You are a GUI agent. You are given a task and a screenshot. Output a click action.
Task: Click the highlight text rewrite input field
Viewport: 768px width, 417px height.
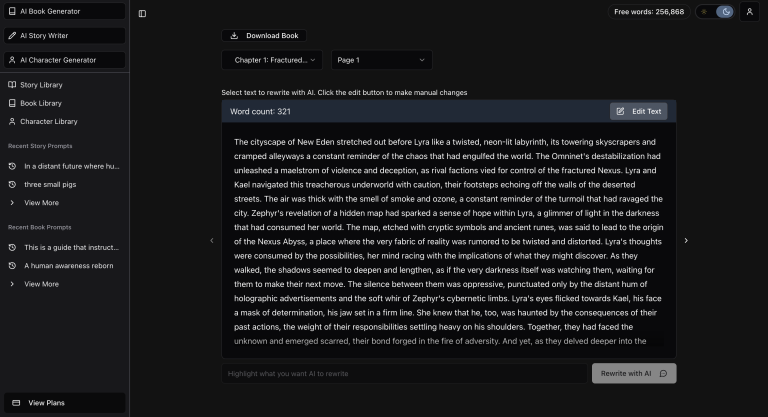click(x=405, y=373)
